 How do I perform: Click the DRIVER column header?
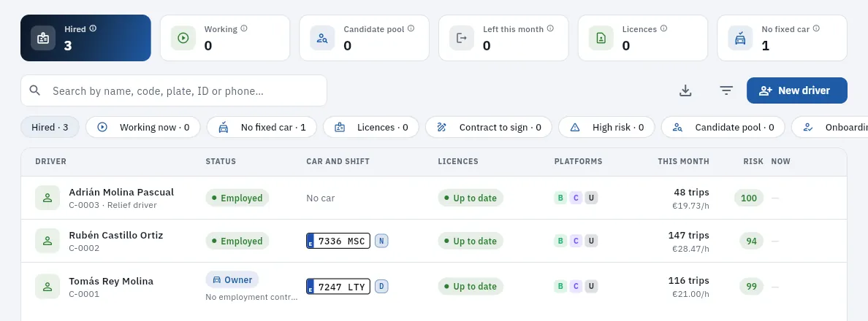pyautogui.click(x=51, y=161)
